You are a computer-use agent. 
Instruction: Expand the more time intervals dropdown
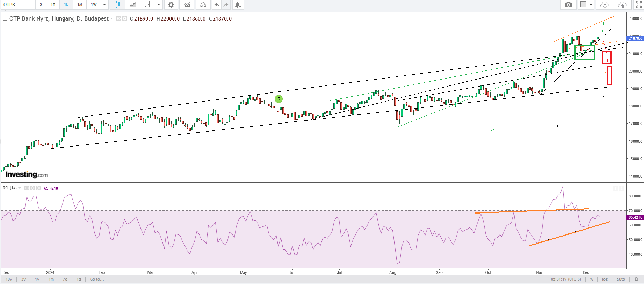point(104,5)
